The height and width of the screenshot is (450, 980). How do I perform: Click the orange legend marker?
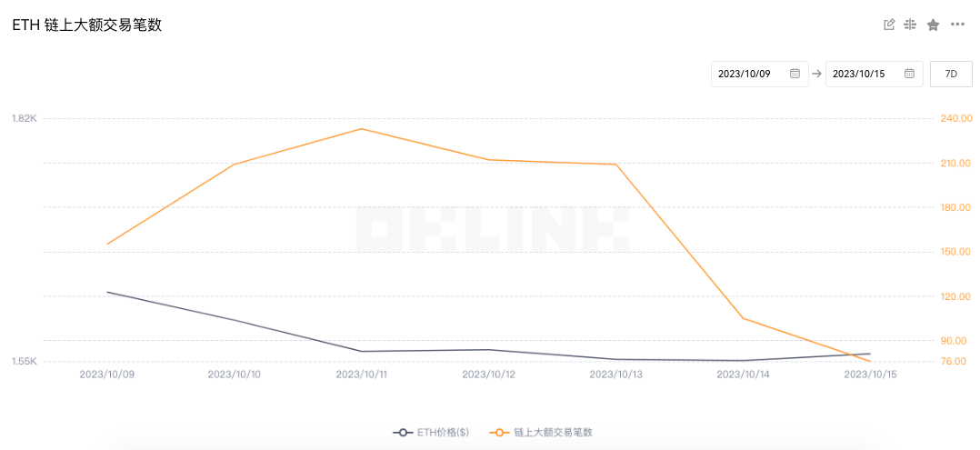pos(498,433)
